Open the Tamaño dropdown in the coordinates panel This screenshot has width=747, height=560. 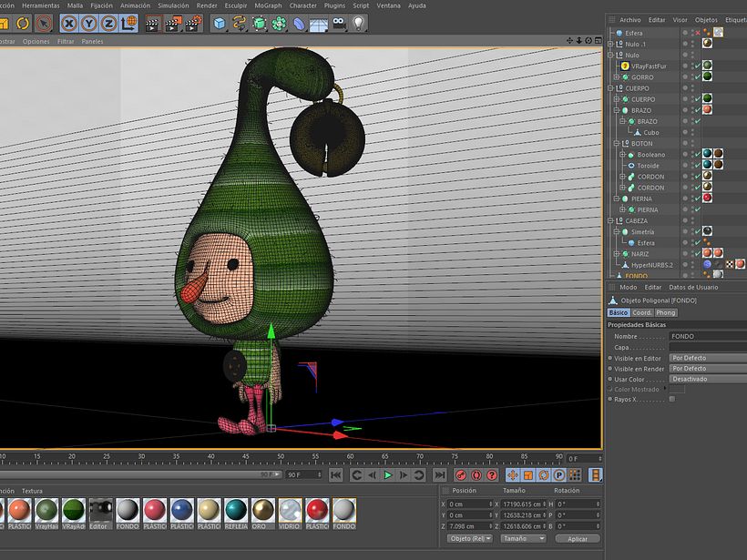[523, 538]
